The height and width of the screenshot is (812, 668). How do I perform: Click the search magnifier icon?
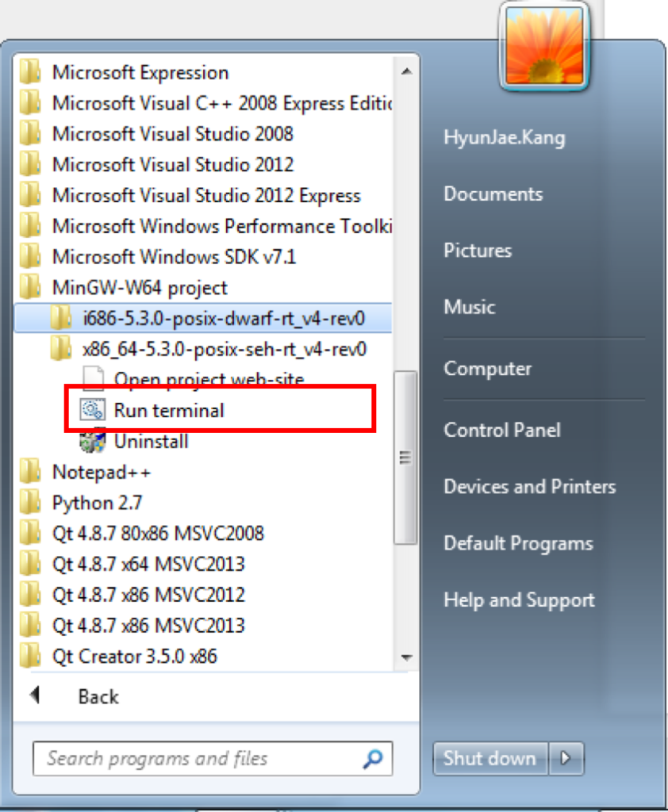[371, 758]
